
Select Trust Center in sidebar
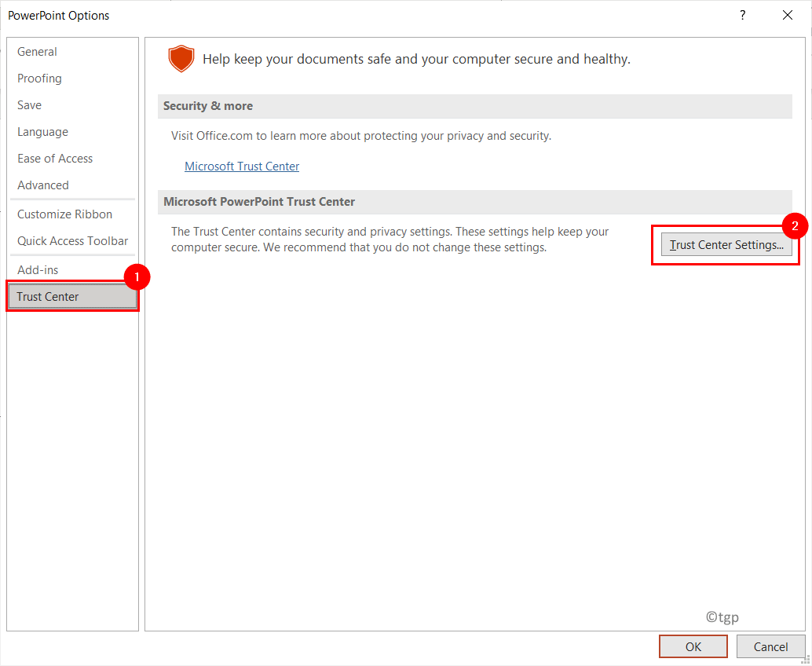72,297
